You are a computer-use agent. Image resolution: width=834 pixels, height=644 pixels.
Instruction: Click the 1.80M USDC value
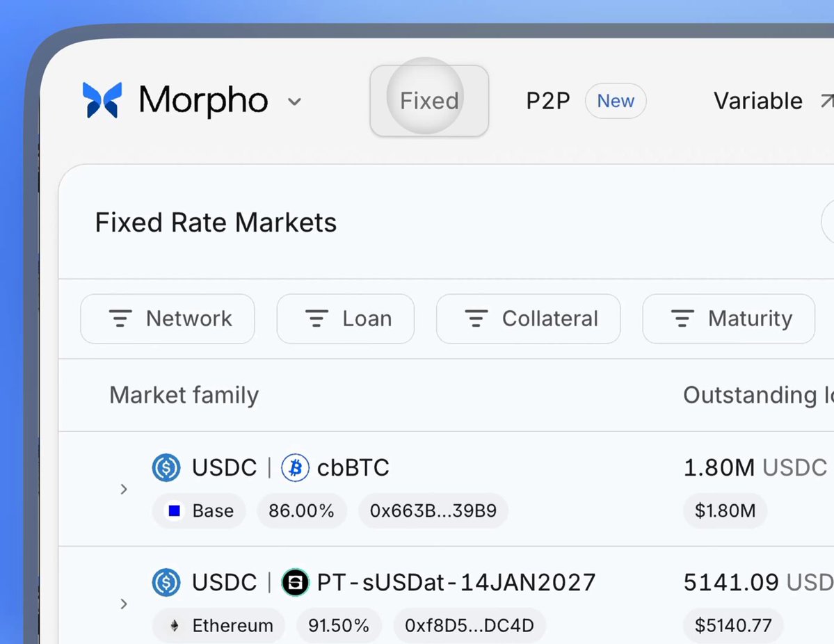(755, 467)
